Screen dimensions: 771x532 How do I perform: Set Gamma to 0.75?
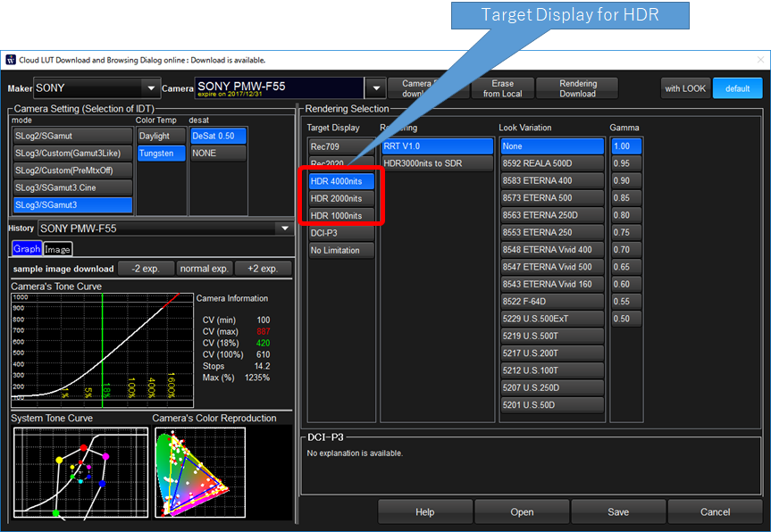tap(626, 232)
